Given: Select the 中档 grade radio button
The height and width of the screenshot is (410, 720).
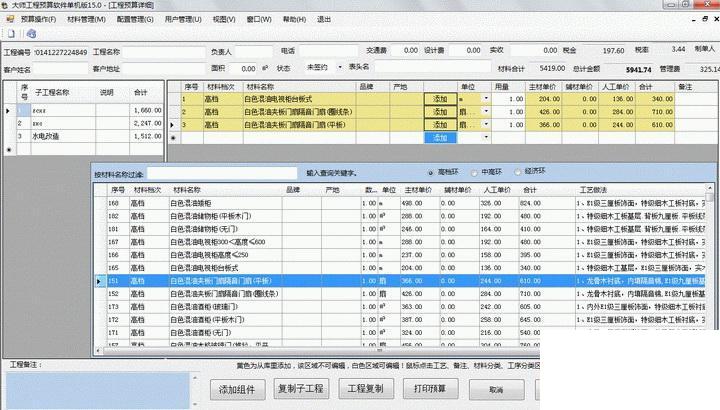Looking at the screenshot, I should 474,173.
